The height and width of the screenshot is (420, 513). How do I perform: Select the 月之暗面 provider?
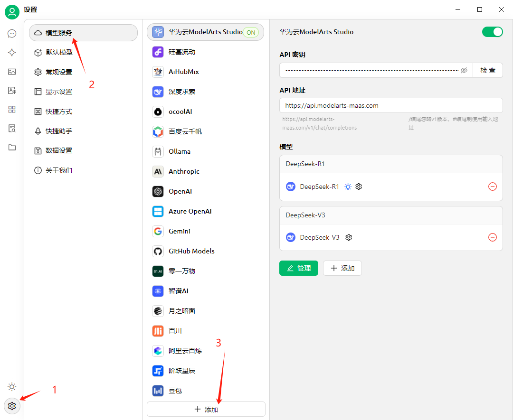(206, 311)
